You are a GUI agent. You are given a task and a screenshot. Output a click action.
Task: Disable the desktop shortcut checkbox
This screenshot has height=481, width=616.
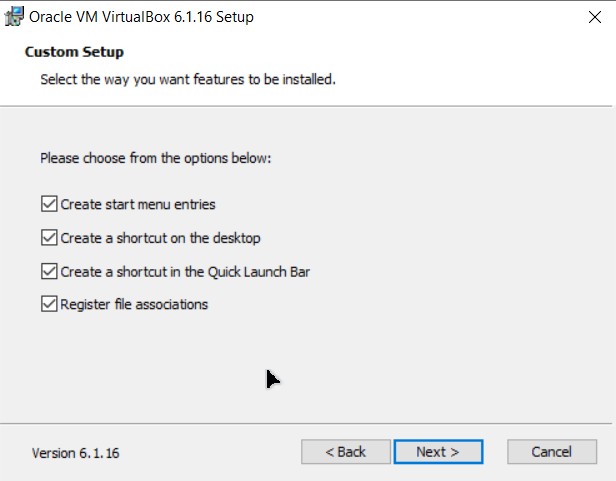pyautogui.click(x=49, y=238)
